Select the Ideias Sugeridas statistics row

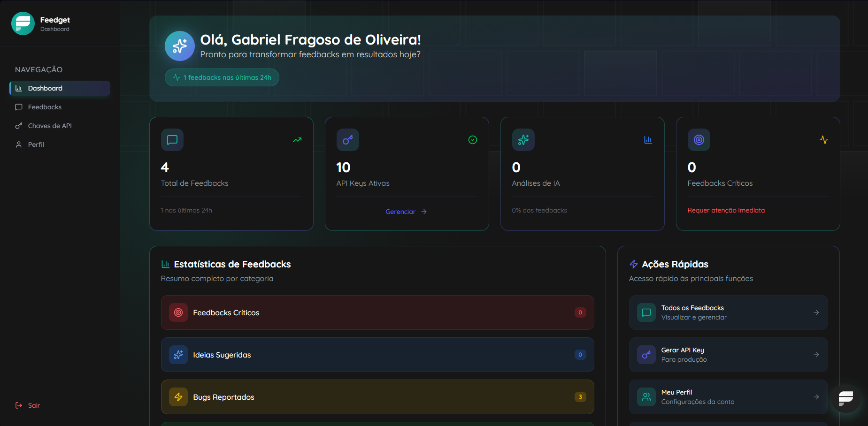click(x=377, y=355)
